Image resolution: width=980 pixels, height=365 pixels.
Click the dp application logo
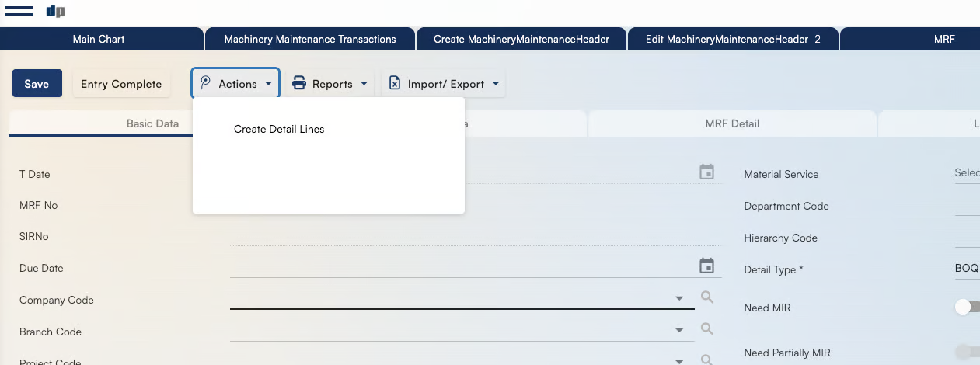(x=55, y=11)
